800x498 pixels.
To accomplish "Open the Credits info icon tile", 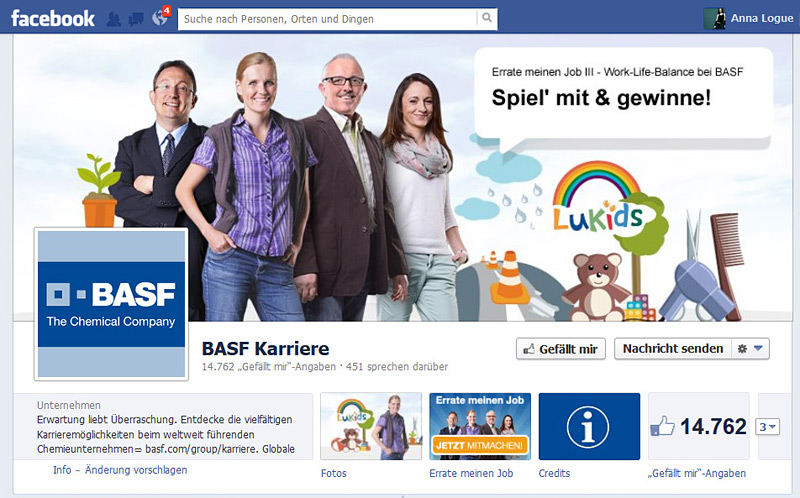I will click(589, 426).
